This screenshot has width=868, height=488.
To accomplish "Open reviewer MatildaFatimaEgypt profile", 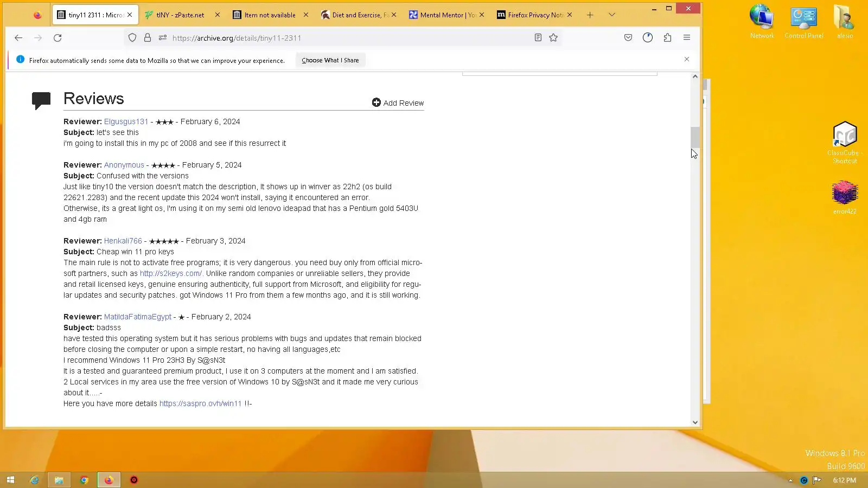I will [x=138, y=317].
